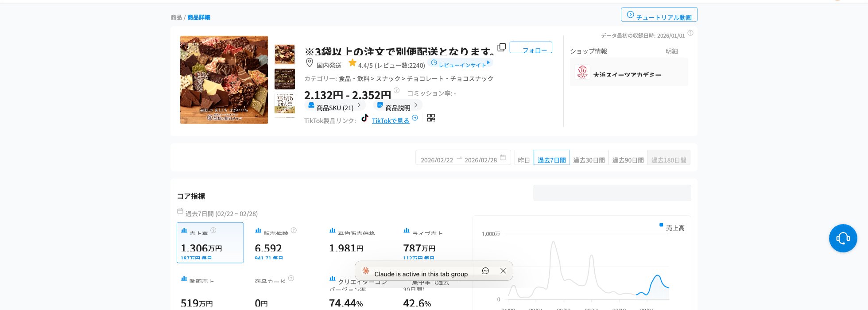This screenshot has width=868, height=310.
Task: Expand 商品説明 chevron
Action: (415, 105)
